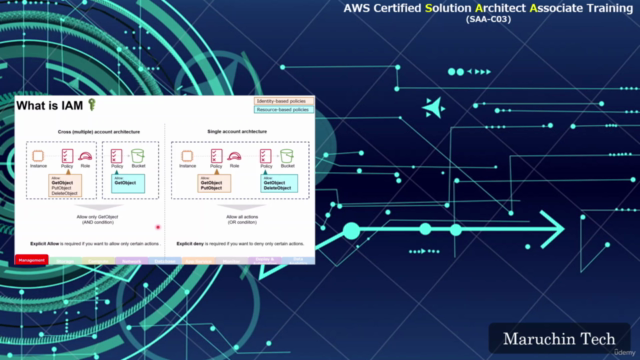Click the 'AWS Certified Solution Architect Associate Training' title
The height and width of the screenshot is (360, 640).
pos(488,8)
